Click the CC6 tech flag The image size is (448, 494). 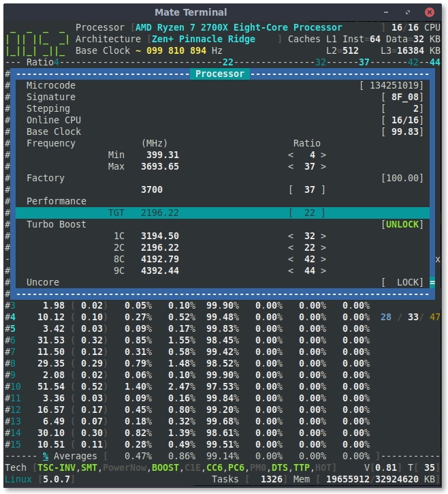[x=214, y=467]
